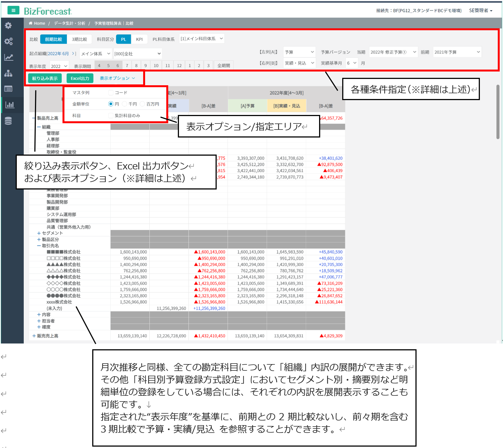Open the organization hierarchy sidebar icon
The height and width of the screenshot is (448, 503).
8,73
